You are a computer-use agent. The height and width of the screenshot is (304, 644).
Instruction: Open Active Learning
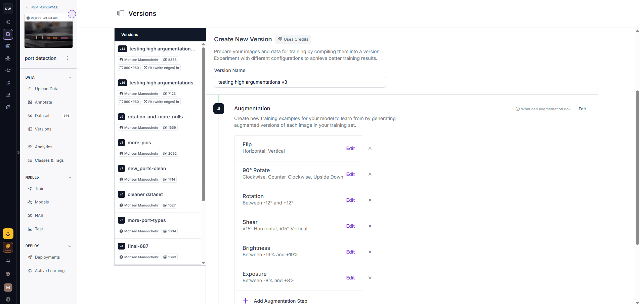(x=49, y=271)
